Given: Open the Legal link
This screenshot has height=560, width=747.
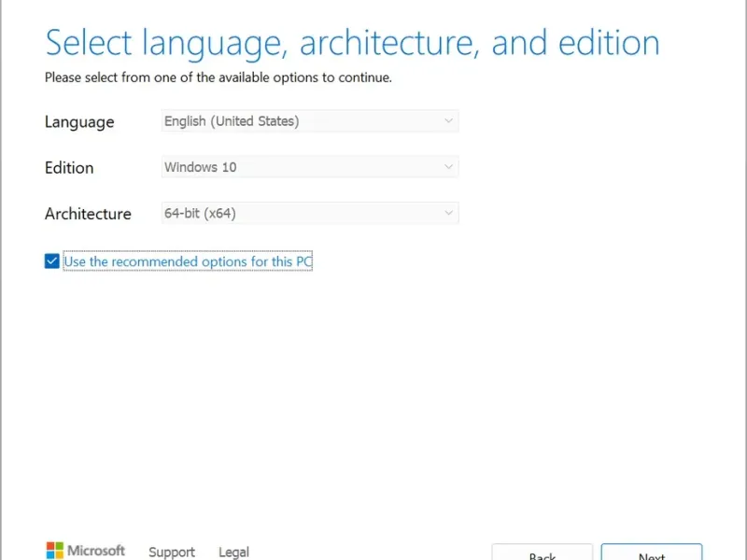Looking at the screenshot, I should coord(234,552).
